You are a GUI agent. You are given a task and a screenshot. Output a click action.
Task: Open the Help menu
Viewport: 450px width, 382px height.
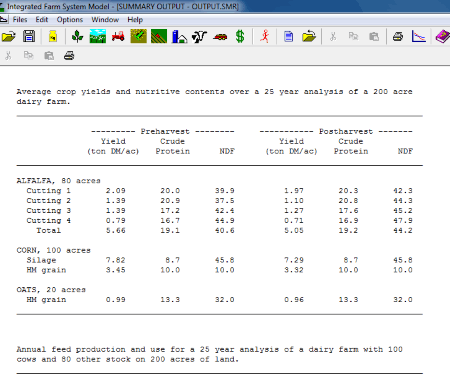(135, 20)
